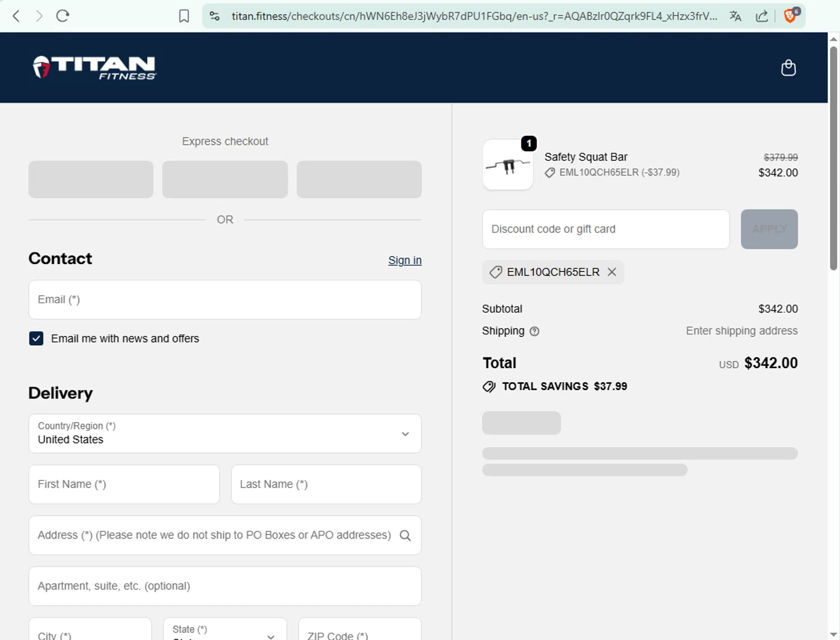Click the address search magnifier icon
Viewport: 840px width, 640px height.
coord(405,536)
